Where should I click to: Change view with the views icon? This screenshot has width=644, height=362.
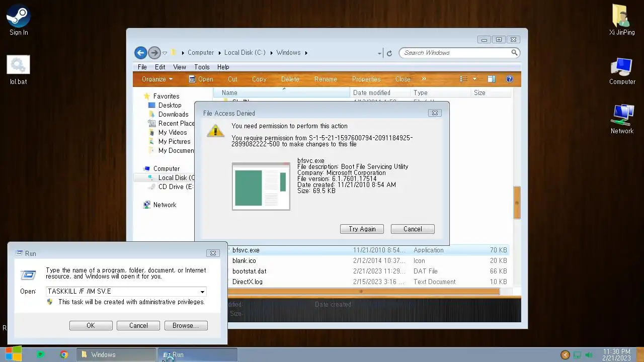tap(464, 79)
